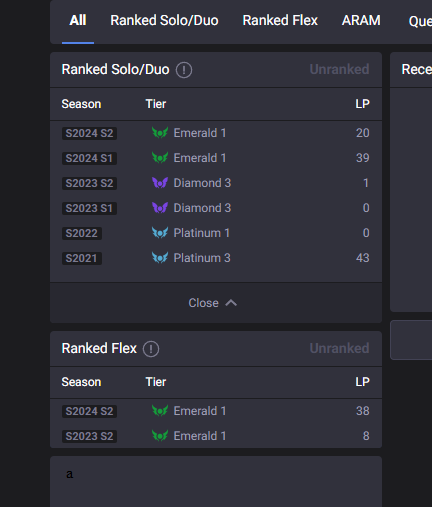
Task: Click 'Diamond 3' text in S2023 S1 row
Action: pyautogui.click(x=202, y=208)
